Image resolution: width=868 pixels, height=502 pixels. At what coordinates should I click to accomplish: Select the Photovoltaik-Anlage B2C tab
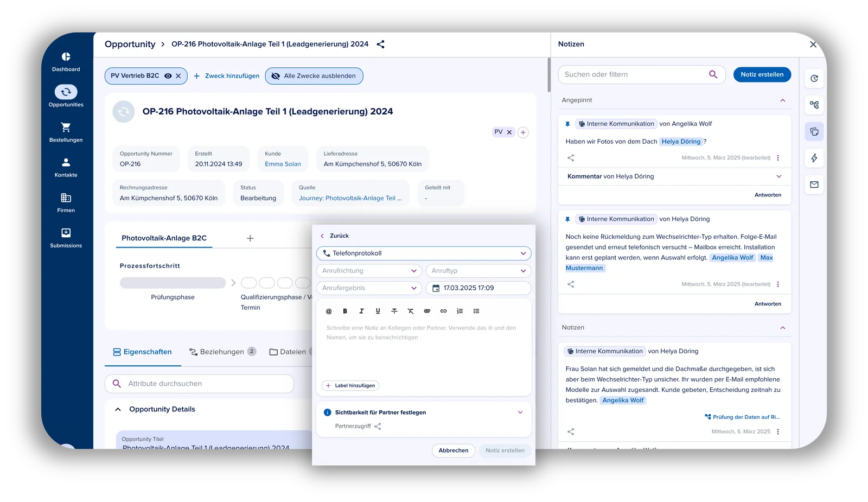[164, 238]
